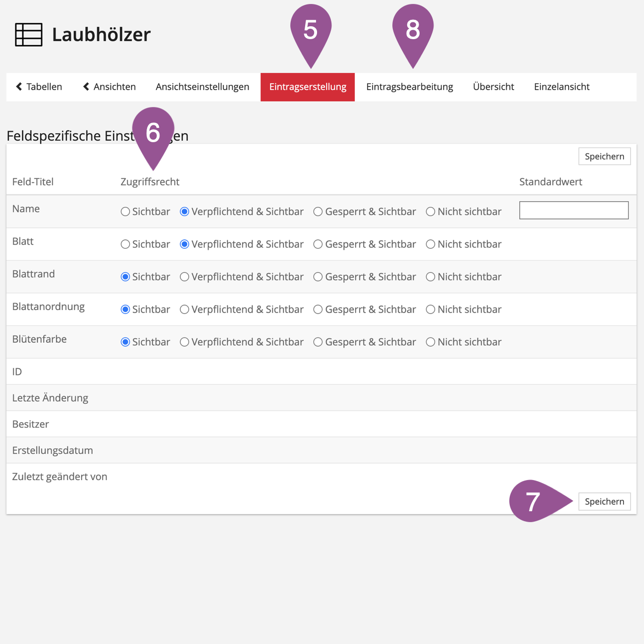644x644 pixels.
Task: Switch to the Eintragsbearbeitung tab
Action: tap(409, 87)
